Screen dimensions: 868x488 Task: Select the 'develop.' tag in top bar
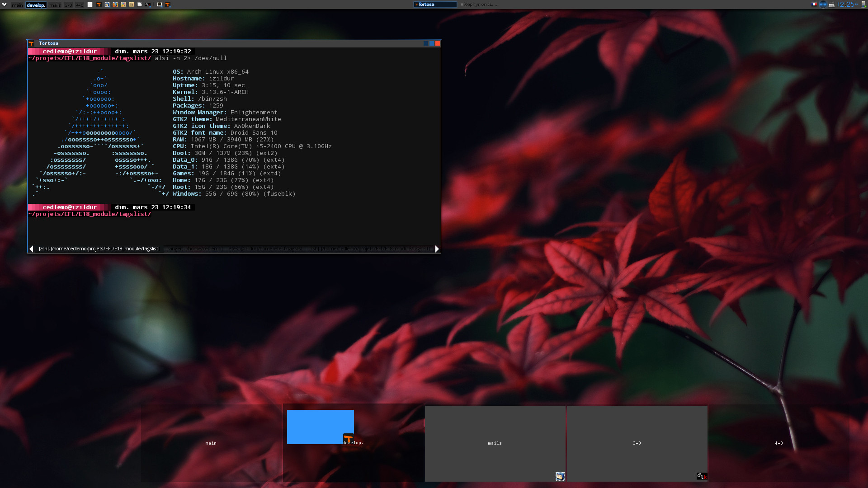[36, 5]
